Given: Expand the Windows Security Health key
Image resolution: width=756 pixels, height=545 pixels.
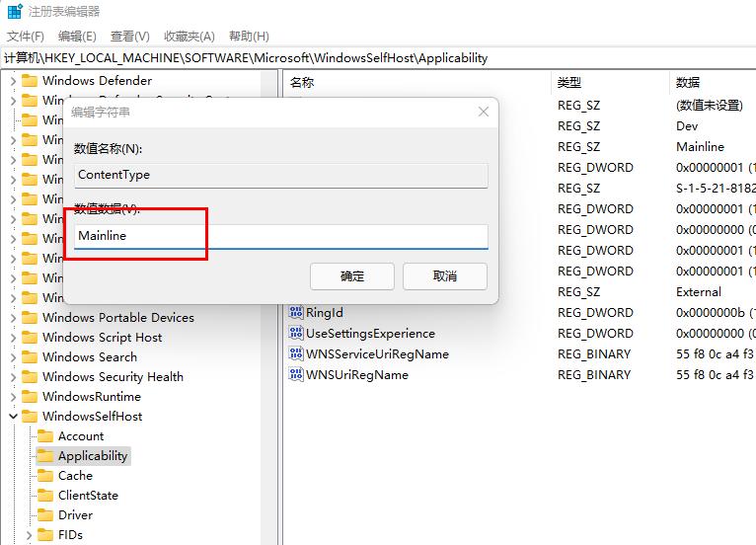Looking at the screenshot, I should point(13,377).
